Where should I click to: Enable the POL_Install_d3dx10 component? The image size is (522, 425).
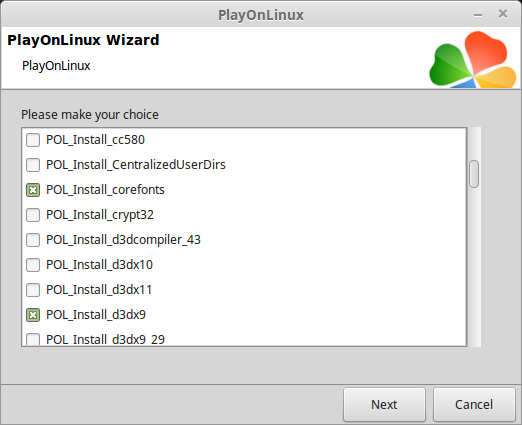33,265
